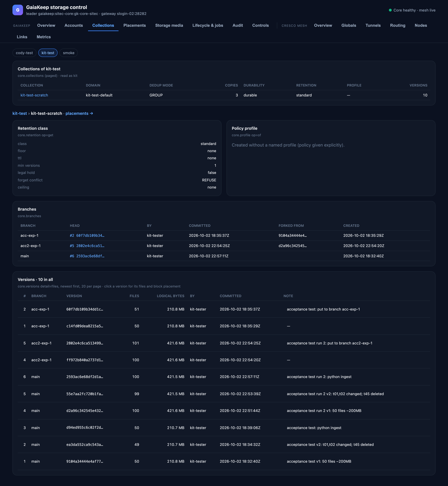Open head #6 2593ac6e68df of main
Screen dimensions: 448x486
coord(87,256)
